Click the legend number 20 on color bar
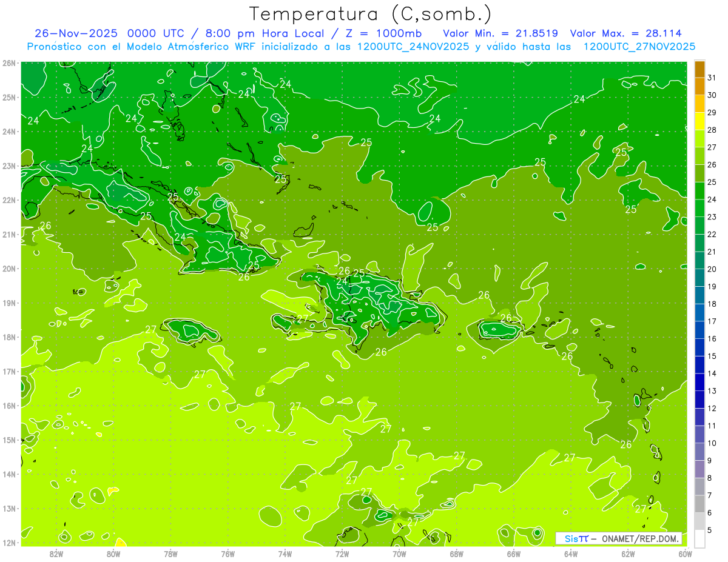 point(712,269)
